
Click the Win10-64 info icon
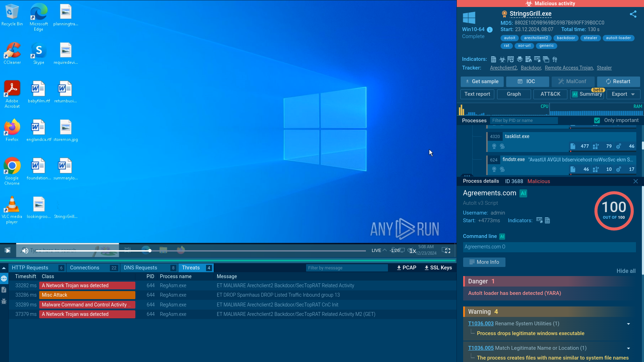pos(490,30)
